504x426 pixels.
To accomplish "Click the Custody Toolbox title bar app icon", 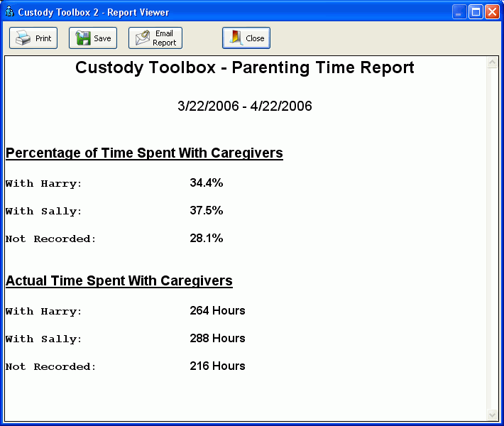I will [x=10, y=11].
